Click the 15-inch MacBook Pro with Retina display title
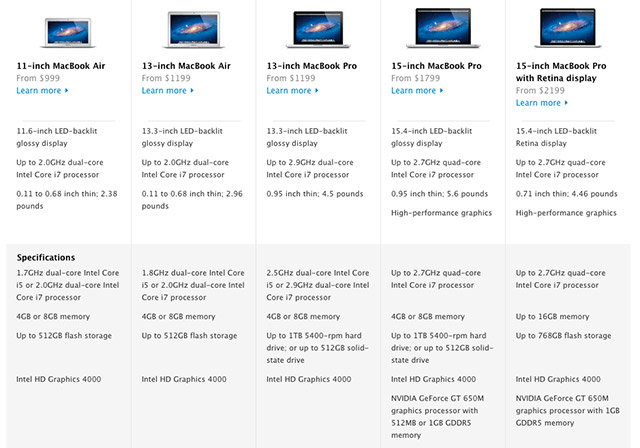The height and width of the screenshot is (448, 640). (566, 71)
